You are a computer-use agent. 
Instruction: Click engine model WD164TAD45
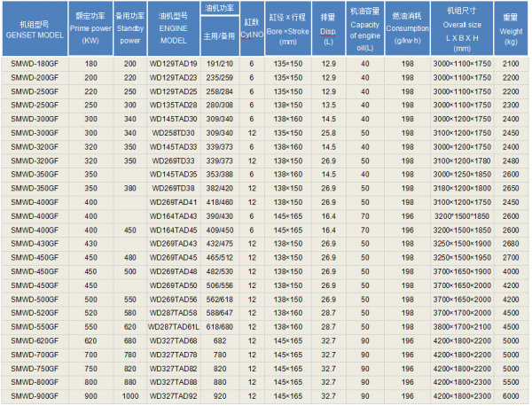(174, 230)
